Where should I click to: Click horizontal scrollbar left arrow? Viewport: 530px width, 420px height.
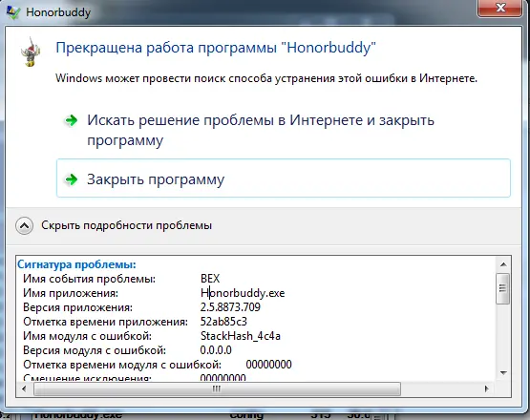point(24,388)
